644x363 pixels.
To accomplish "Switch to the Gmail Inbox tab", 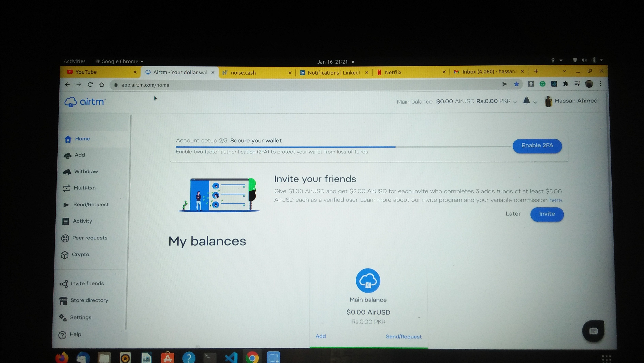I will click(489, 72).
